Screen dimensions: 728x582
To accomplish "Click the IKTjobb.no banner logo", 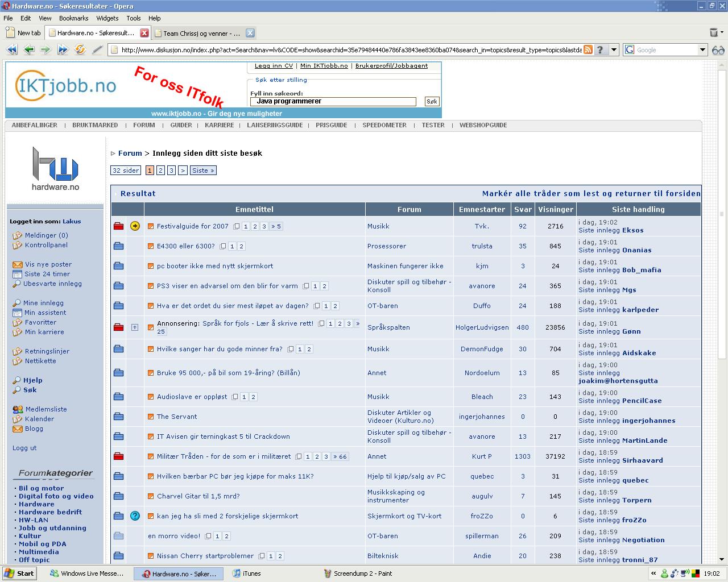I will coord(66,86).
